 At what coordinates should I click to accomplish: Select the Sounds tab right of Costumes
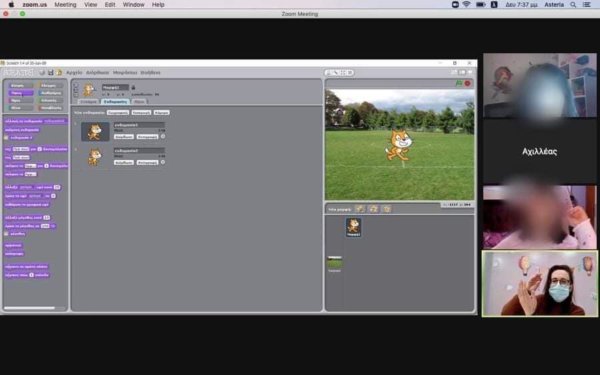point(139,102)
